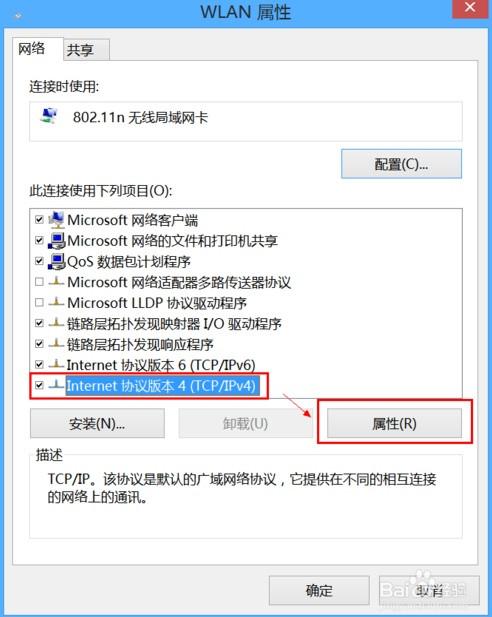
Task: Select the 链路层拓扑发现响应程序 protocol icon
Action: click(x=56, y=344)
